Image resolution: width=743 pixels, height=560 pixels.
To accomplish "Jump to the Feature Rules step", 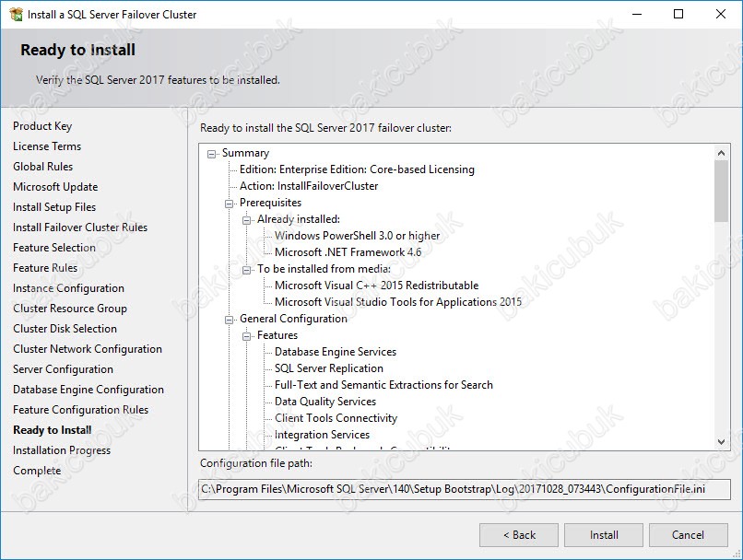I will (x=45, y=268).
